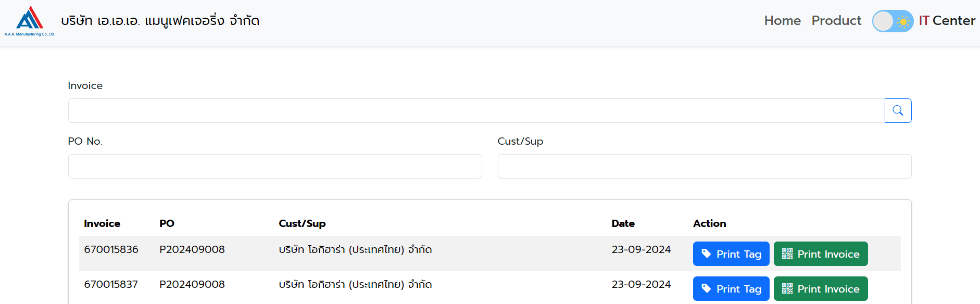
Task: Toggle the light/dark mode switch
Action: click(892, 21)
